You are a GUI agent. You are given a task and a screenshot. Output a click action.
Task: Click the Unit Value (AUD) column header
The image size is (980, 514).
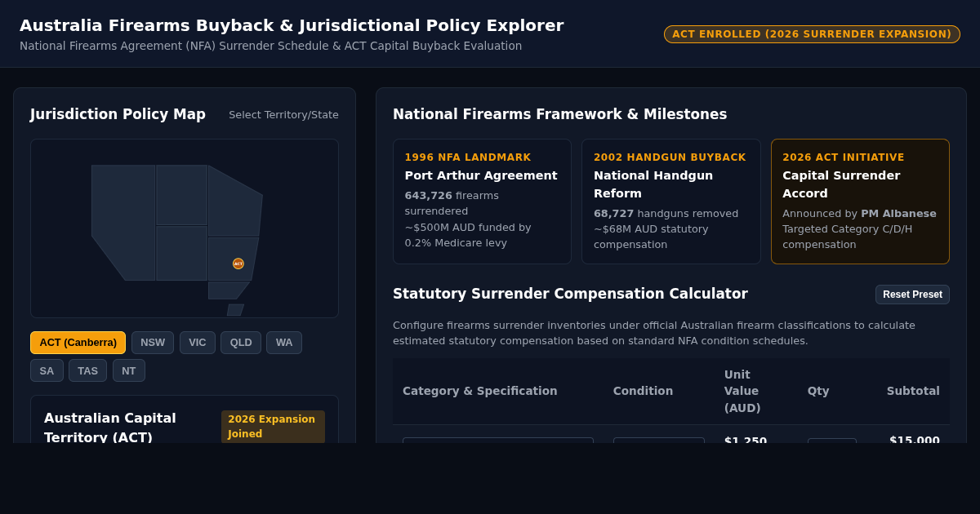click(x=742, y=391)
